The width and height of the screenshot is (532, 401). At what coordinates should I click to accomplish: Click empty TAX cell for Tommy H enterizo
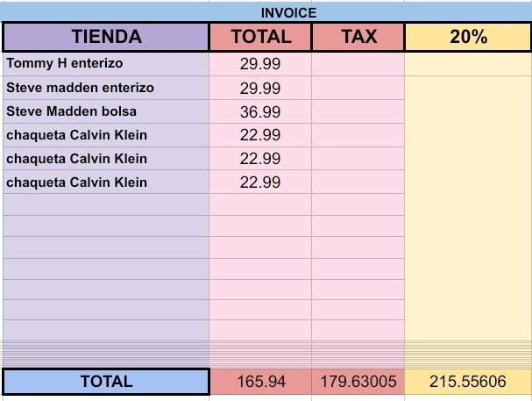point(358,64)
